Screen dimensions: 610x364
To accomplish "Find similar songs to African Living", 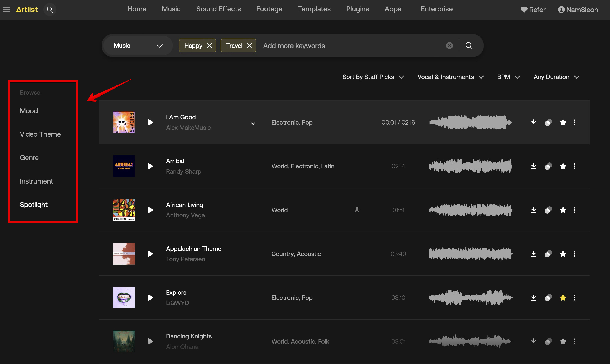I will [x=548, y=210].
